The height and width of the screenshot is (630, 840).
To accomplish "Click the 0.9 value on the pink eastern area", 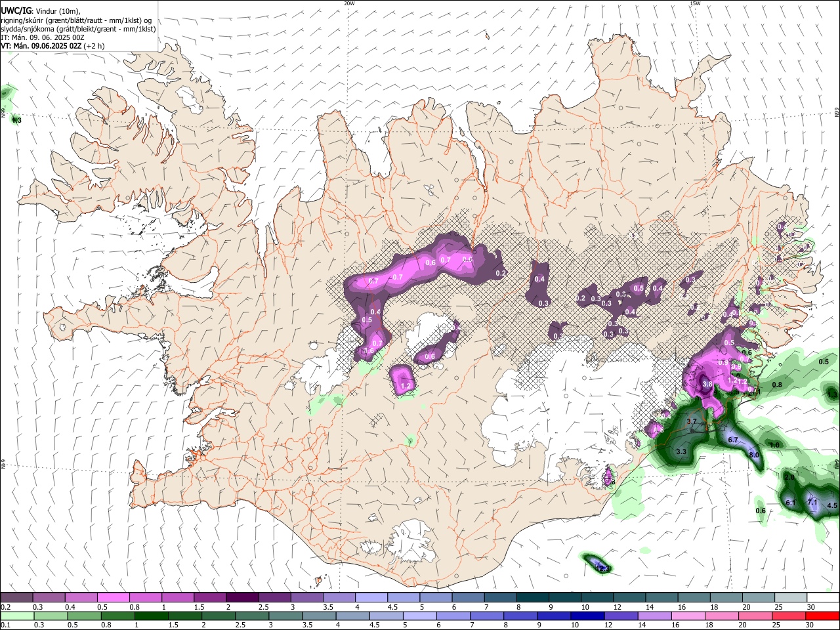I will click(723, 362).
